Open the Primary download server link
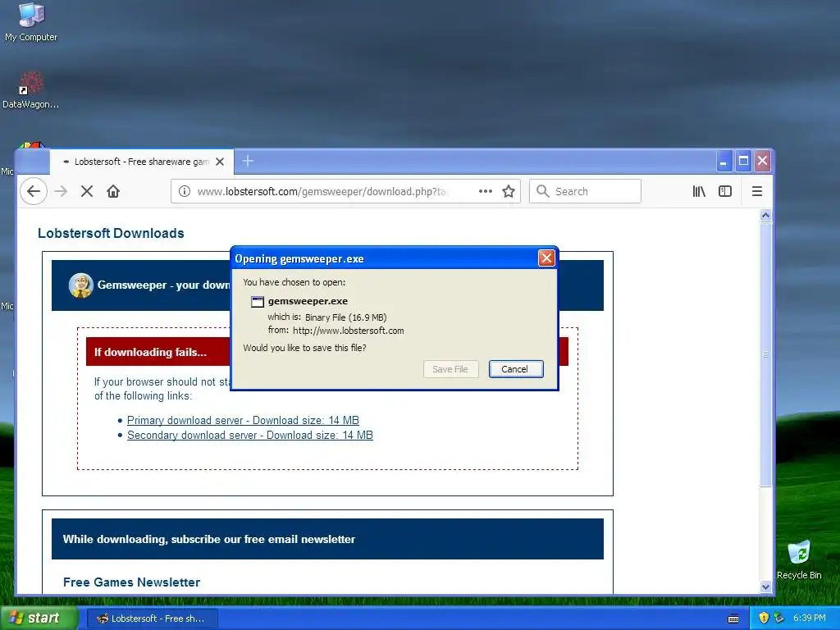 (243, 421)
